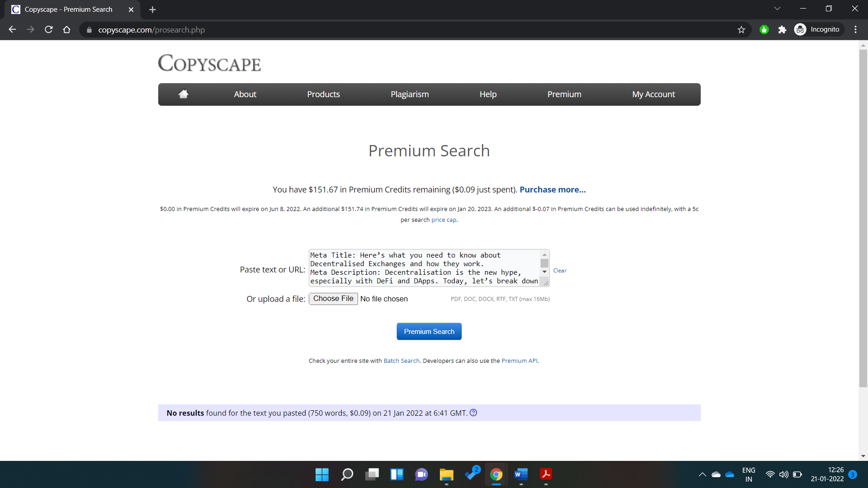Run the blue Premium Search button
Image resolution: width=868 pixels, height=488 pixels.
429,331
